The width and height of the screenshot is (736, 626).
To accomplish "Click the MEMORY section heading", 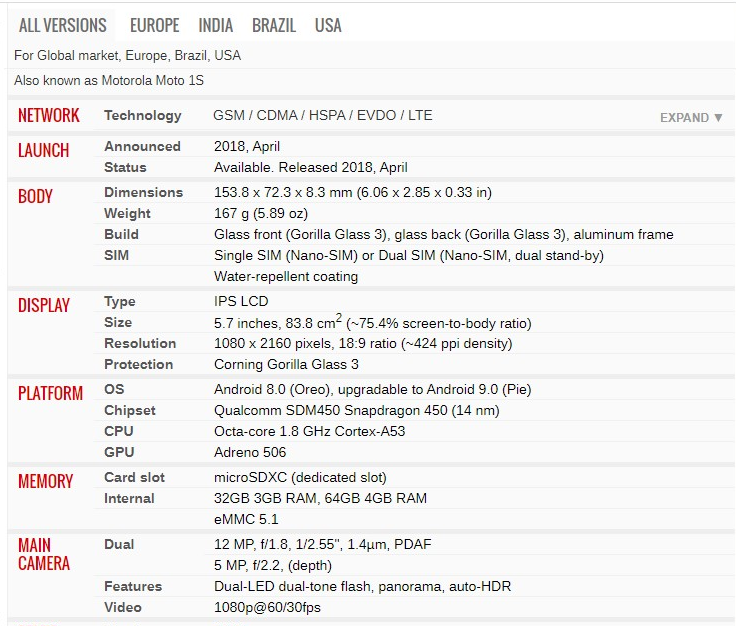I will pyautogui.click(x=46, y=481).
